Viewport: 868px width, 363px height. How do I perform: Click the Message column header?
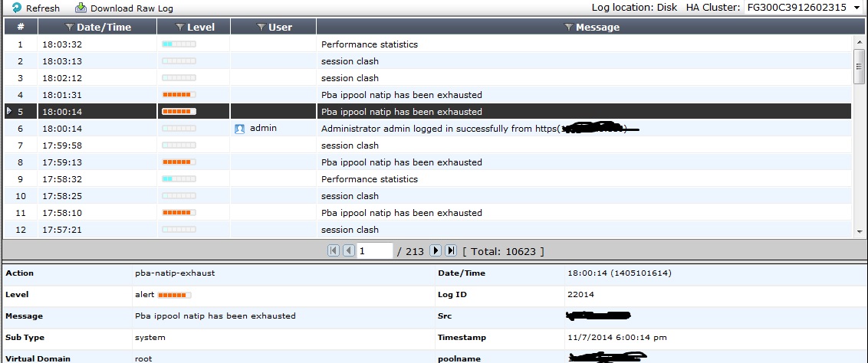pyautogui.click(x=597, y=28)
